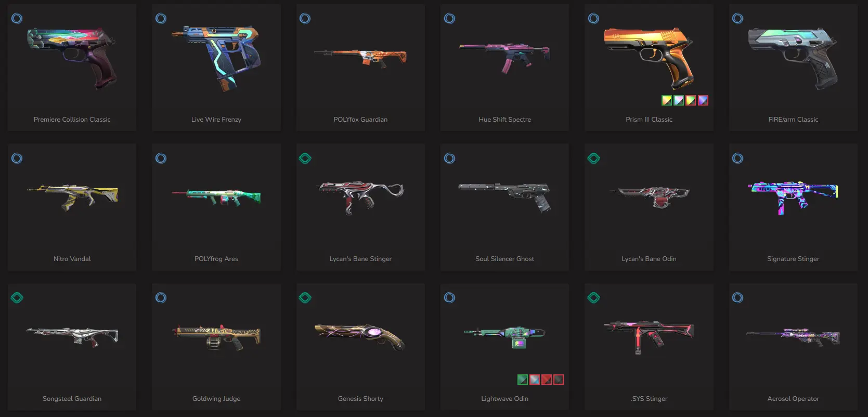
Task: Click the POLYfrog Ares name label
Action: (216, 259)
